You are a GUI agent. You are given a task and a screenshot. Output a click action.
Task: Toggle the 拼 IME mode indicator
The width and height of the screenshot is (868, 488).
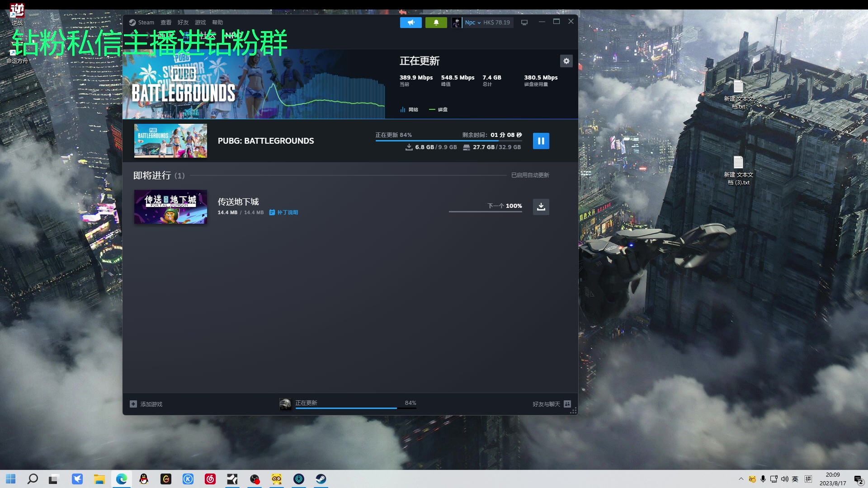[808, 479]
